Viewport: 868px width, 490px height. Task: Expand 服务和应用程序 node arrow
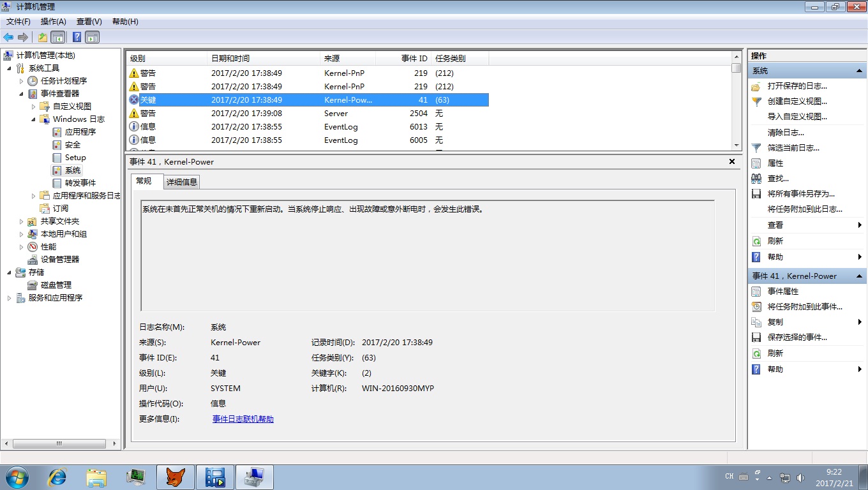coord(9,298)
